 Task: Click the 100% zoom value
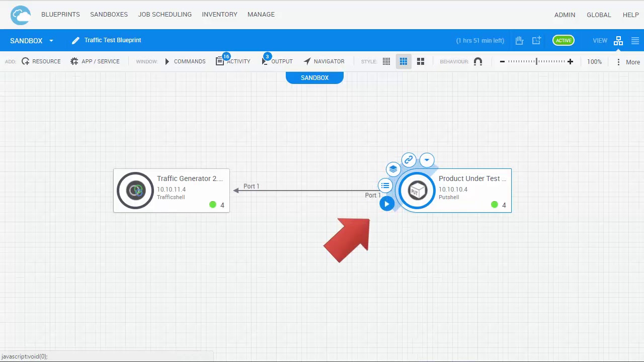coord(594,62)
